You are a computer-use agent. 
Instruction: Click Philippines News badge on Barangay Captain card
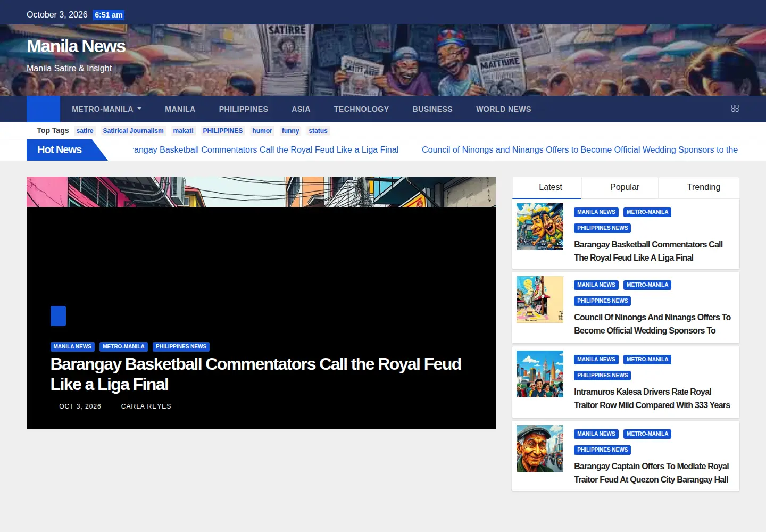pyautogui.click(x=603, y=450)
